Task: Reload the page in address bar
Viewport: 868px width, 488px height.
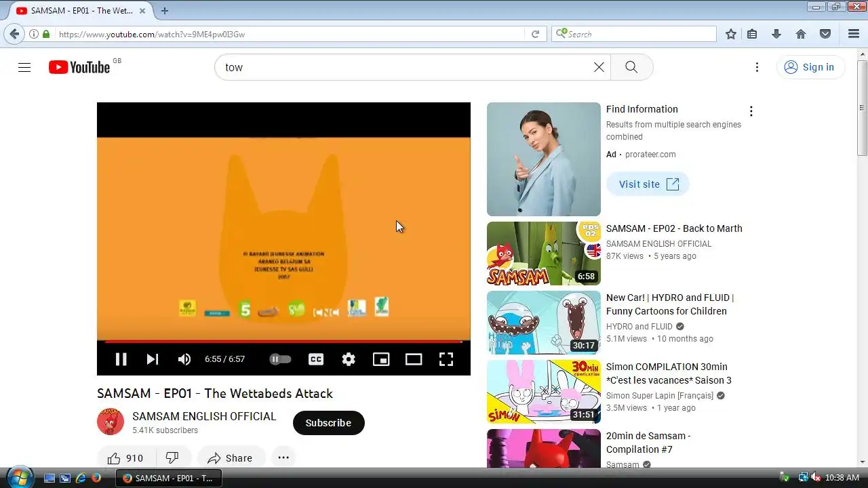Action: 535,34
